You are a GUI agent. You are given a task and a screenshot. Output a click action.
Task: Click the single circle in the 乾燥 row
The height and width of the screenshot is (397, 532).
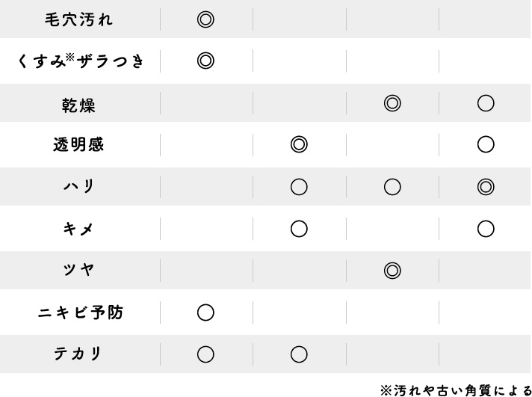point(486,103)
